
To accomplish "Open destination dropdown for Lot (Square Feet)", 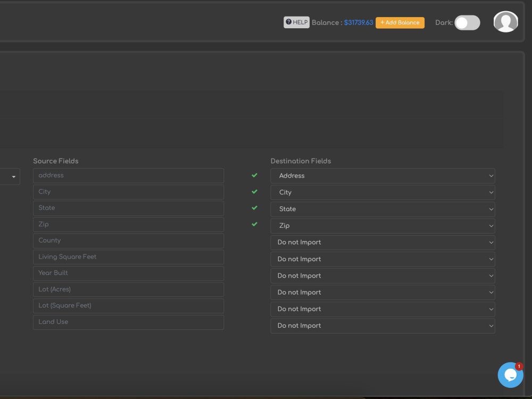I will click(383, 309).
